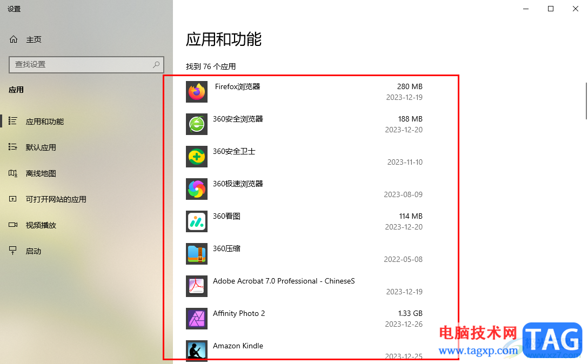
Task: Click the 视频播放 camera icon
Action: tap(13, 225)
